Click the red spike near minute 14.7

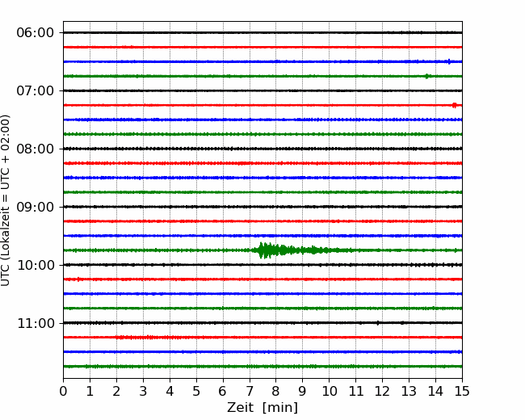point(455,105)
